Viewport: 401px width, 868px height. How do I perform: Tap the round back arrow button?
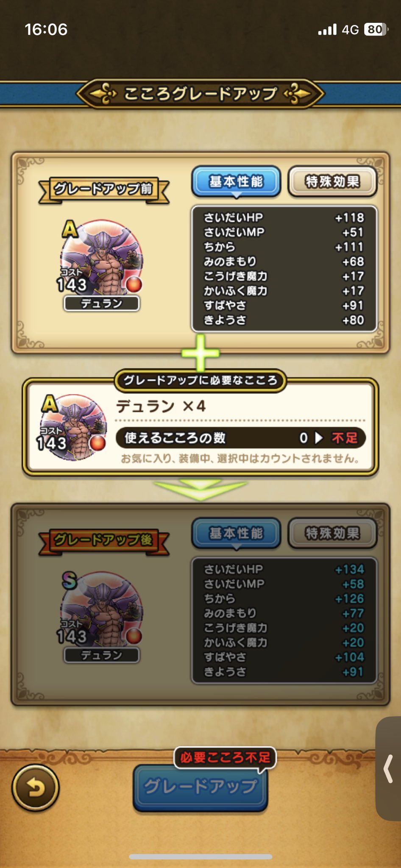point(36,788)
